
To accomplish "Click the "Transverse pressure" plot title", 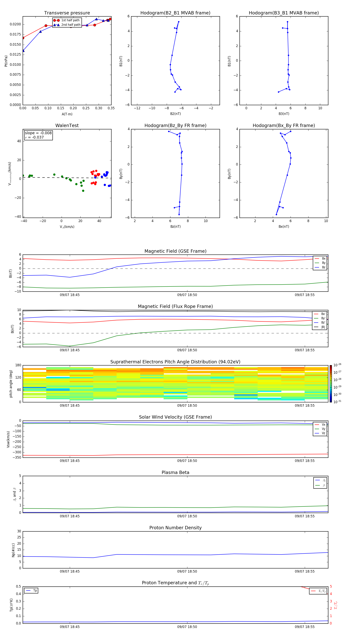I will pos(67,13).
